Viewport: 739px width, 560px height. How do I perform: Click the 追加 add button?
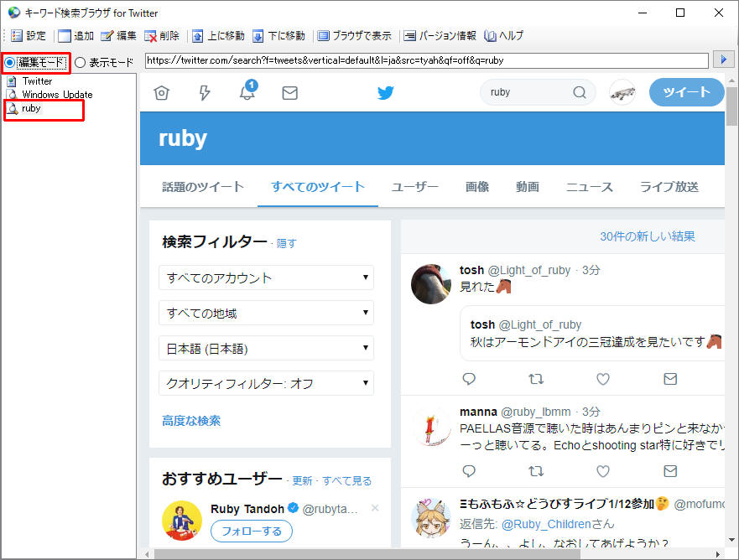(x=75, y=36)
